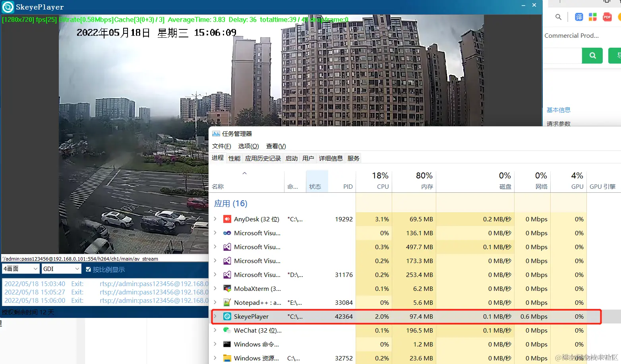Click the rtsp stream URL below the video

pyautogui.click(x=80, y=259)
